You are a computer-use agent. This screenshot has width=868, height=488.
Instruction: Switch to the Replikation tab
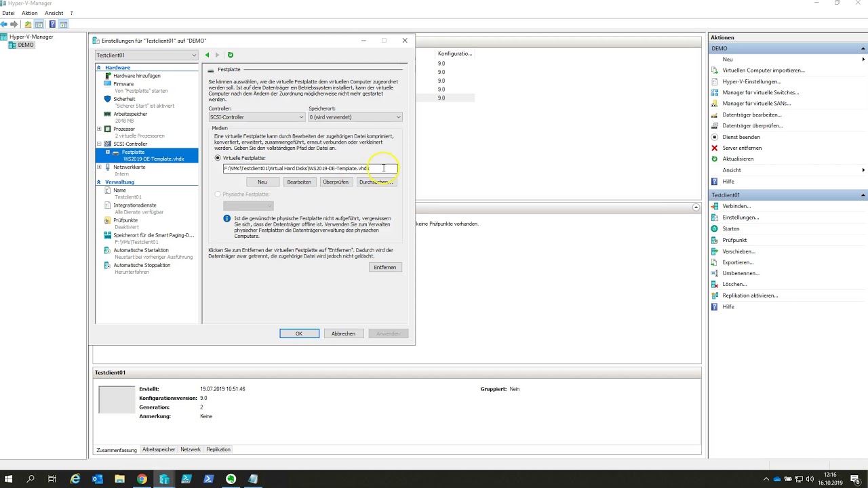218,449
